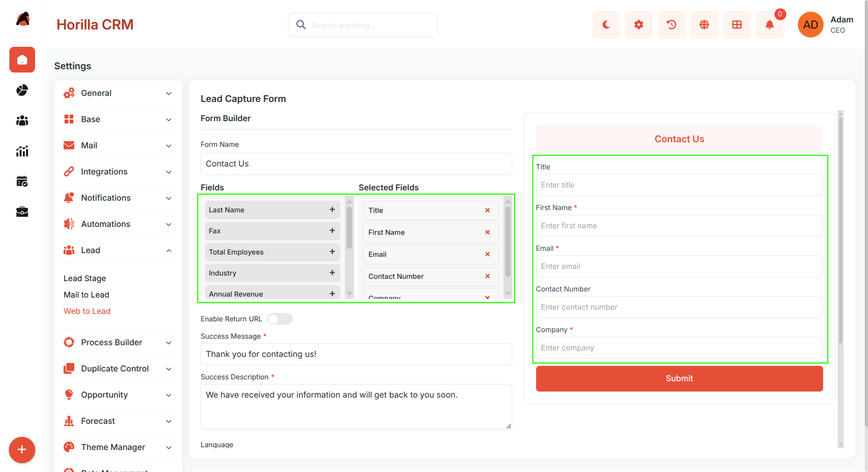Open pie chart dashboard icon in sidebar
868x472 pixels.
[x=22, y=90]
